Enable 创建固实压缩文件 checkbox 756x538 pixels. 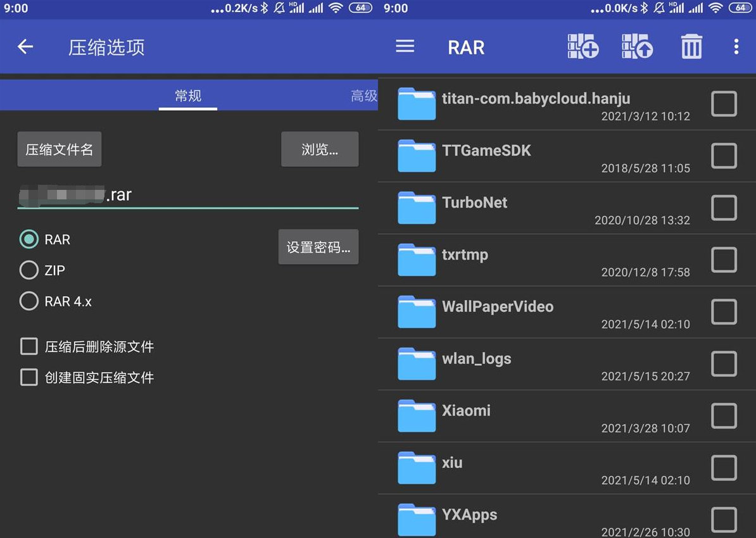tap(29, 377)
